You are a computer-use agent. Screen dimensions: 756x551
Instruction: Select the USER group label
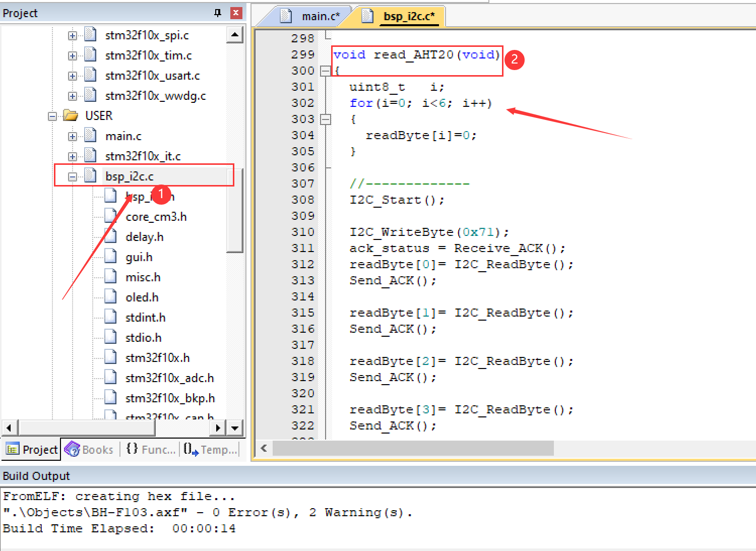99,116
